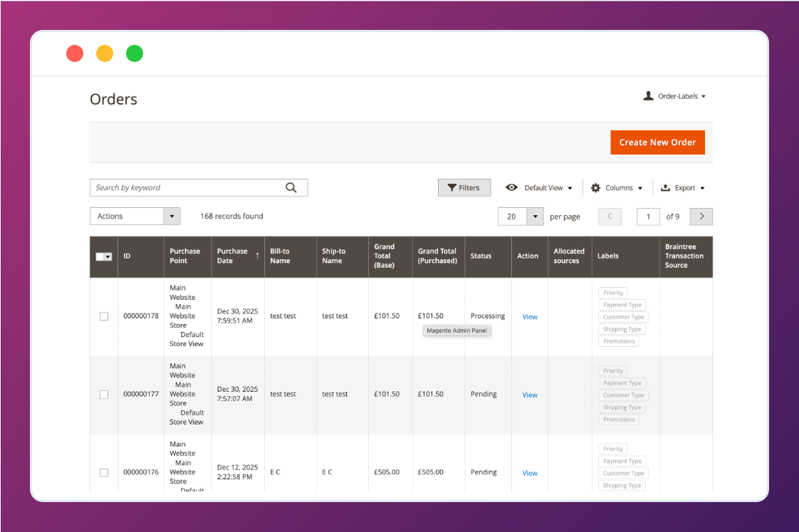Click the per page value 20 field
Screen dimensions: 799x532
coord(512,217)
